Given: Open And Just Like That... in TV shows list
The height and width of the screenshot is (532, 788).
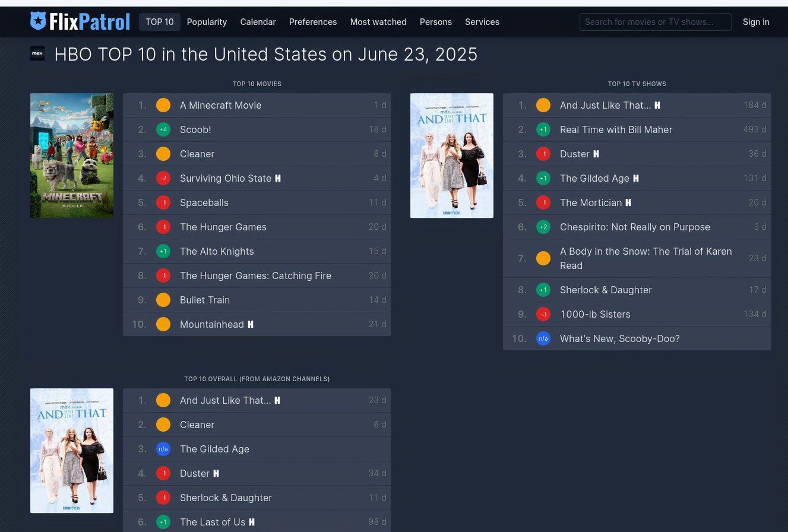Looking at the screenshot, I should point(605,105).
